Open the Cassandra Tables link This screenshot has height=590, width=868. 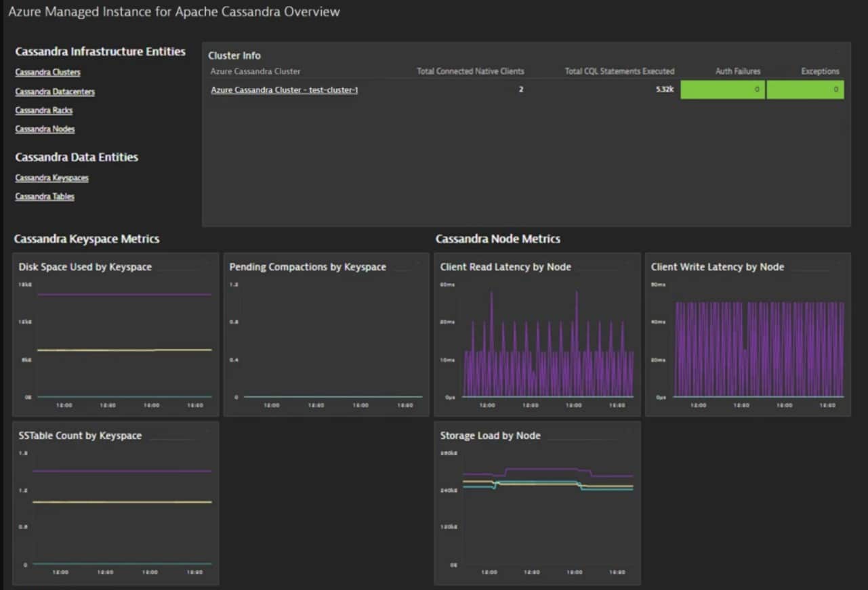(x=45, y=196)
